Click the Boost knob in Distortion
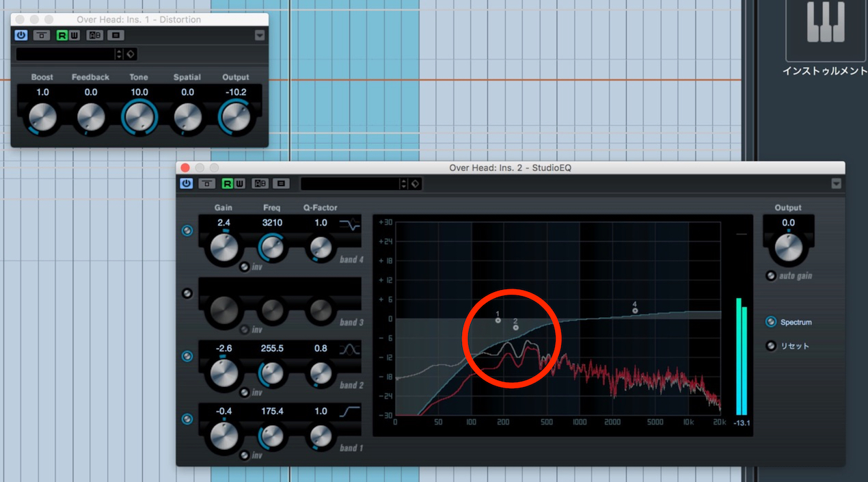This screenshot has width=868, height=482. point(42,118)
